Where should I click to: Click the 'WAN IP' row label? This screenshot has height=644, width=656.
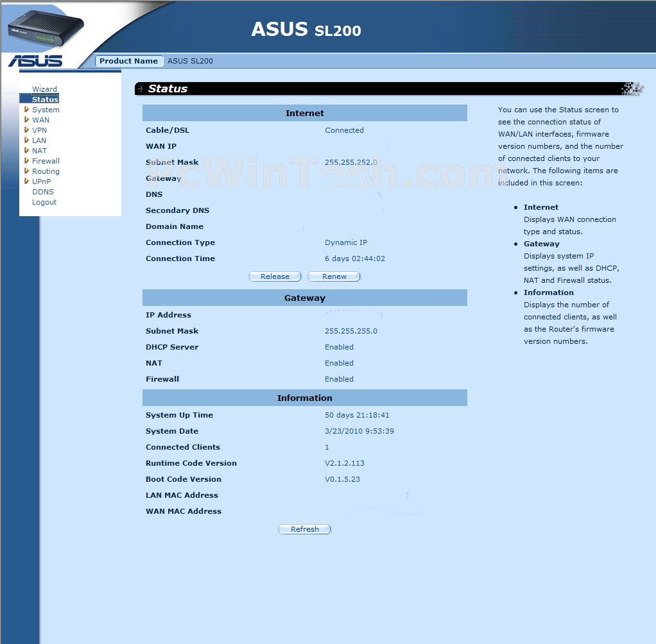point(161,146)
